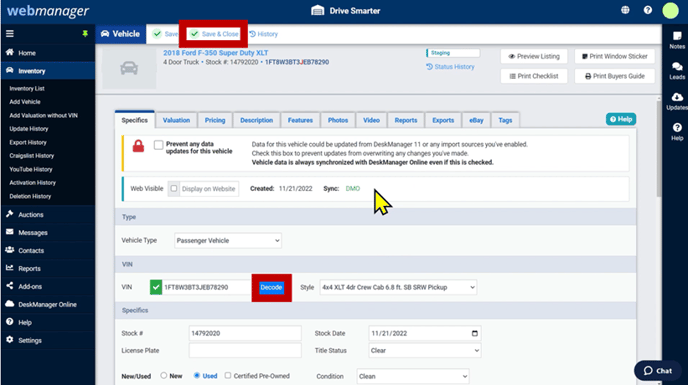Click the VIN link in header
The image size is (688, 385).
[297, 62]
